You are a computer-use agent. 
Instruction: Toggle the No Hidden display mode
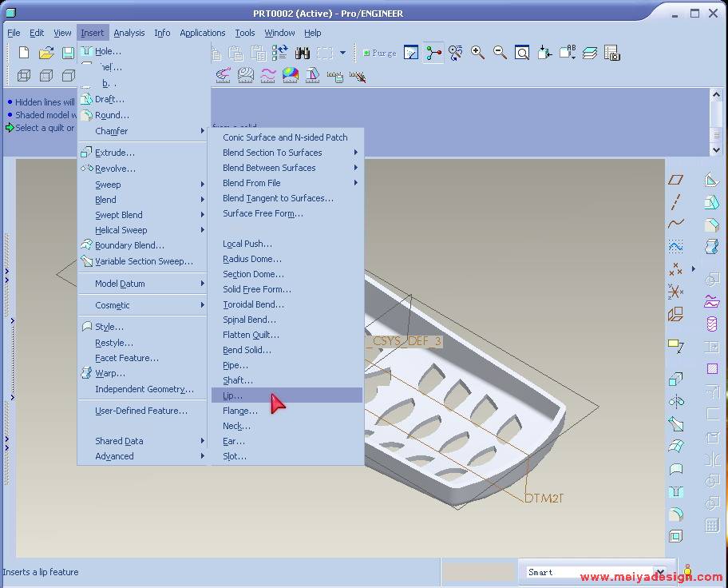click(x=69, y=75)
